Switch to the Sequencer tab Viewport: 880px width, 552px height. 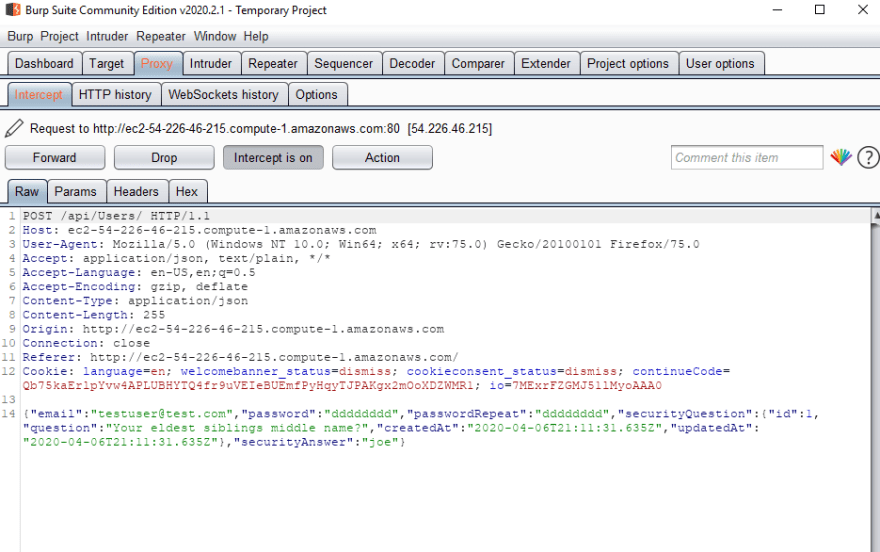pos(344,63)
